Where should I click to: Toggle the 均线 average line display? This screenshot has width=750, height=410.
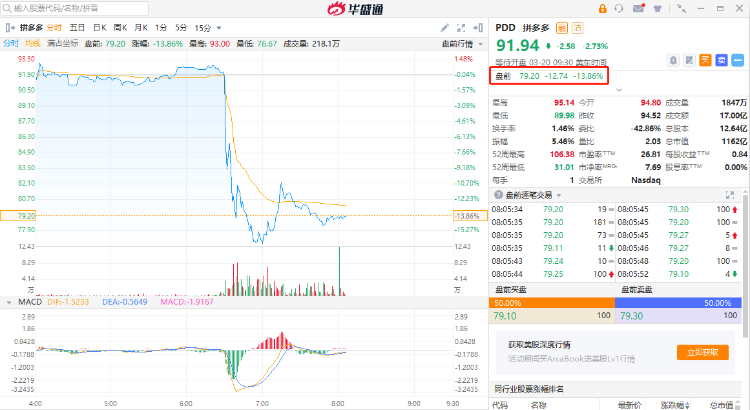click(33, 44)
